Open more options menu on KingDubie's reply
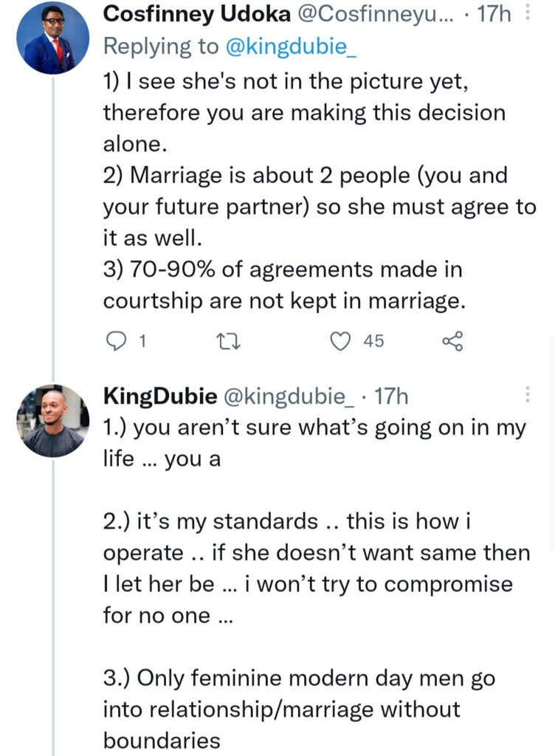Image resolution: width=555 pixels, height=756 pixels. (x=526, y=396)
